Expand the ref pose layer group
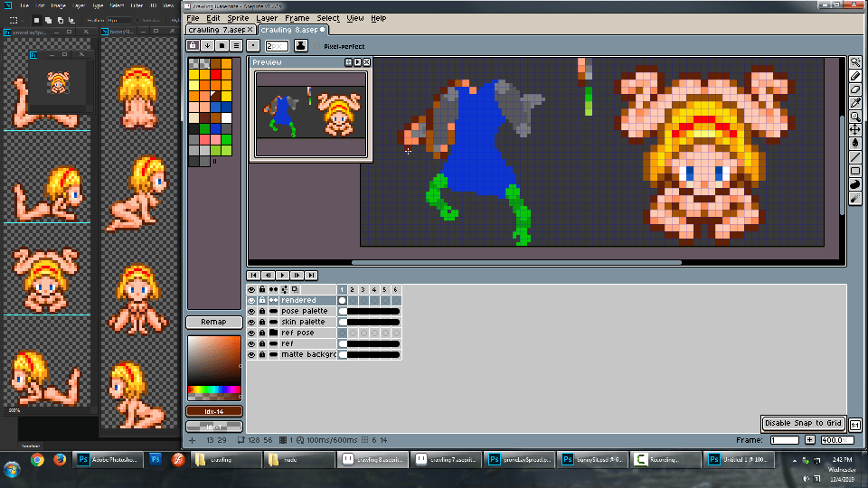Image resolution: width=868 pixels, height=488 pixels. (x=273, y=333)
